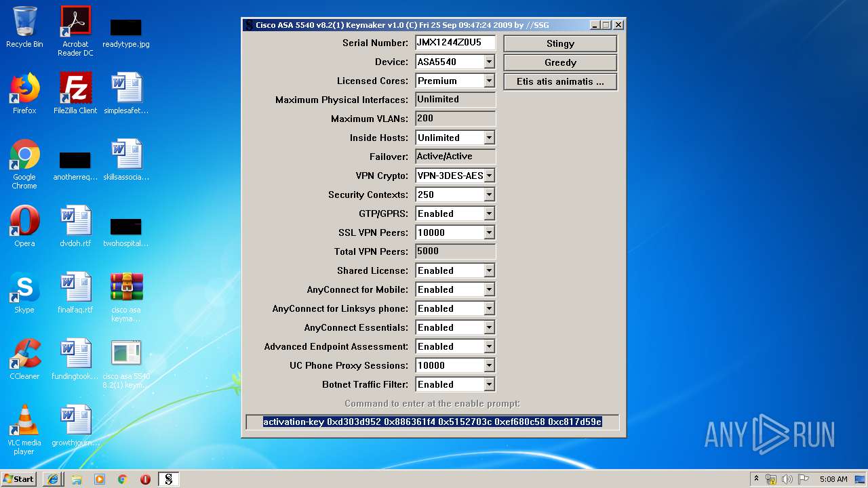Screen dimensions: 868x488
Task: Expand the Device dropdown
Action: tap(489, 62)
